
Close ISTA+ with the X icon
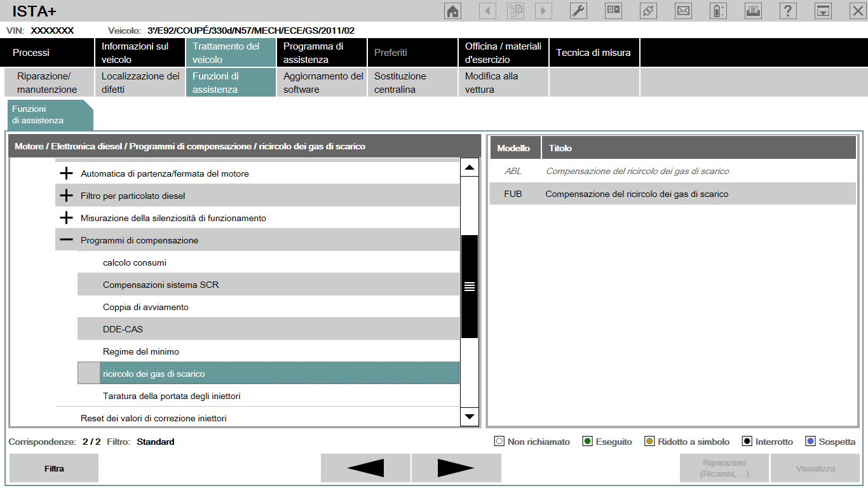point(858,10)
